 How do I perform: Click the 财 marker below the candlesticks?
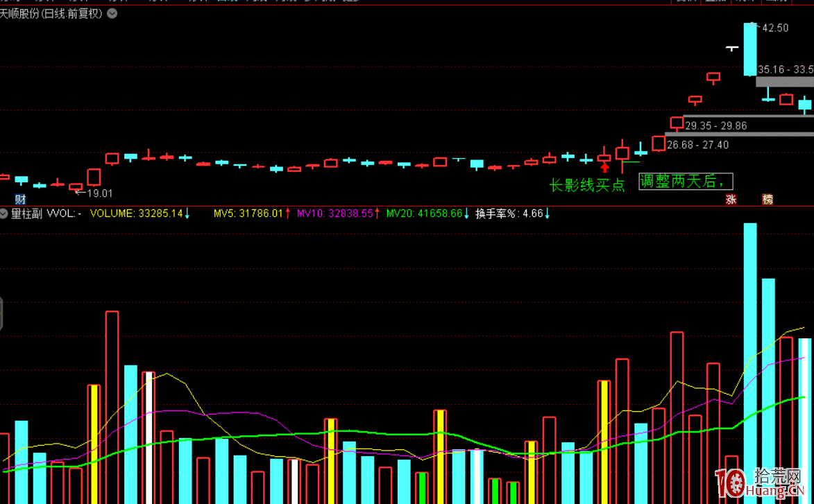click(20, 199)
